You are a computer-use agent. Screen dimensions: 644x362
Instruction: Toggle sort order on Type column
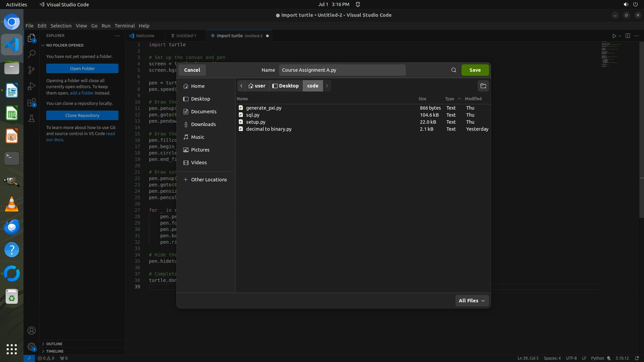(449, 99)
